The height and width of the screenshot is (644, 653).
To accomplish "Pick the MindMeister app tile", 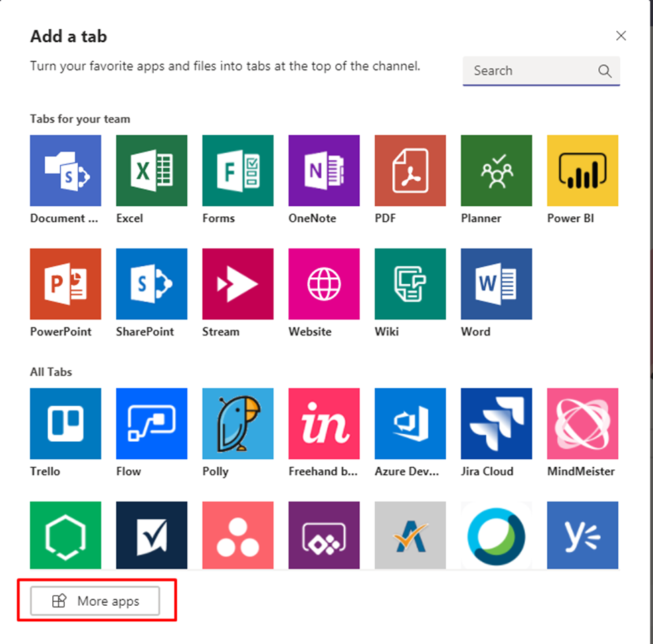I will pos(583,424).
